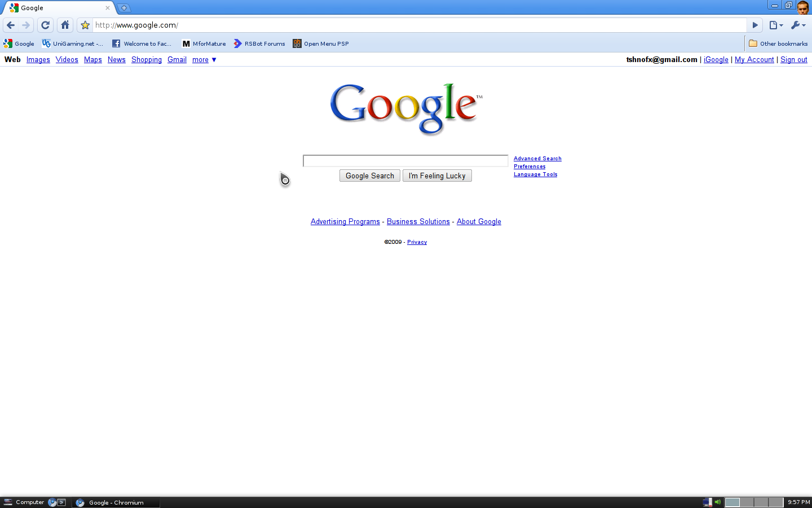Close the Google tab
Image resolution: width=812 pixels, height=508 pixels.
click(108, 8)
